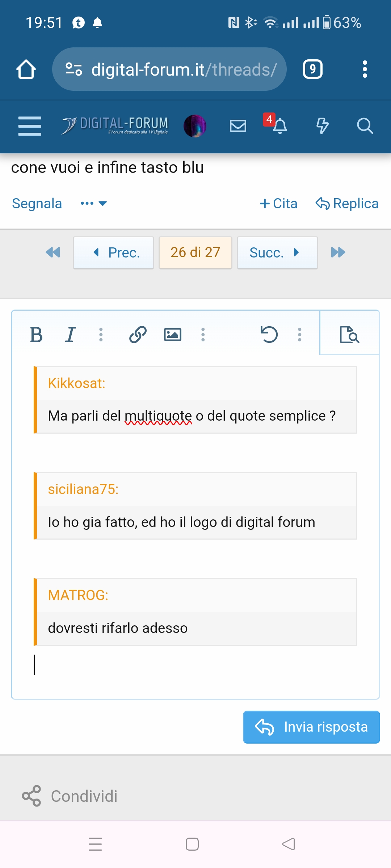The height and width of the screenshot is (868, 391).
Task: Open the private messages envelope
Action: pos(238,126)
